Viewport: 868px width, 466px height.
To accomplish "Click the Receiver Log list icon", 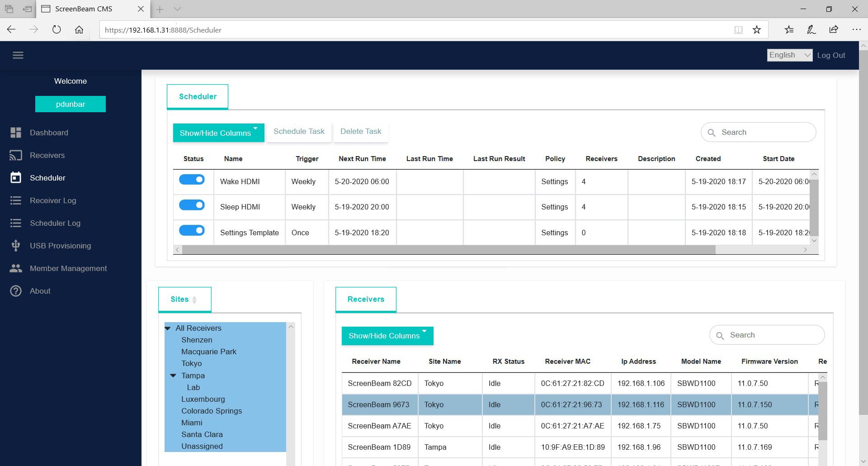I will pos(16,200).
